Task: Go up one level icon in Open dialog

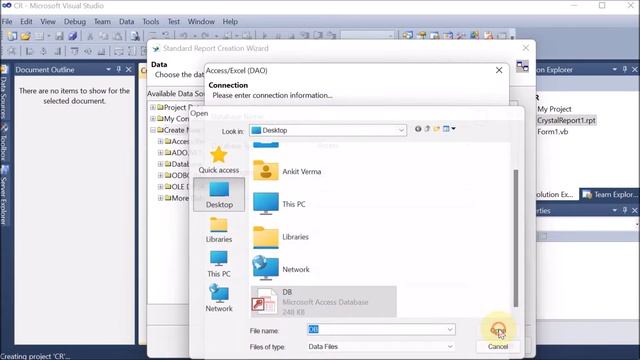Action: [427, 129]
